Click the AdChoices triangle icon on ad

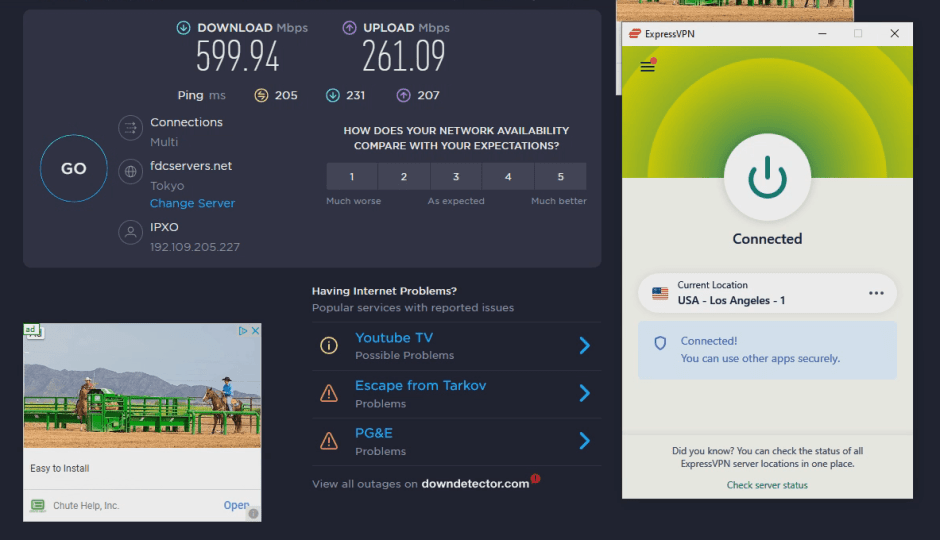pos(243,331)
